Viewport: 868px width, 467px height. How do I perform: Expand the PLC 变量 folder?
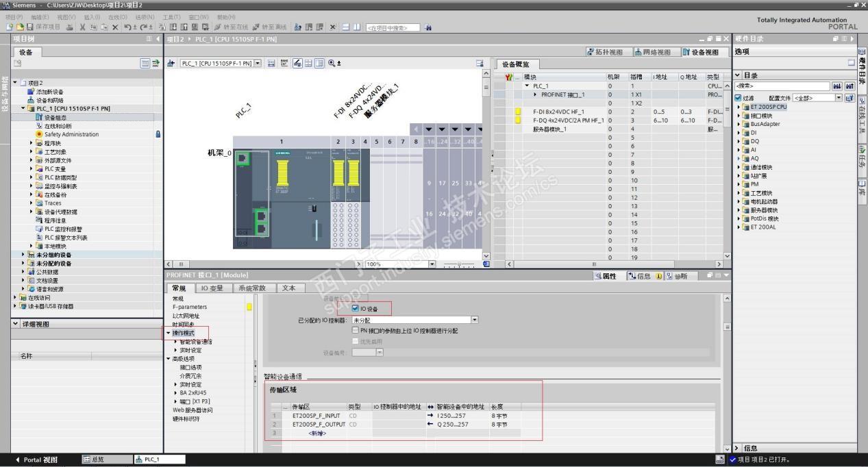pos(32,168)
